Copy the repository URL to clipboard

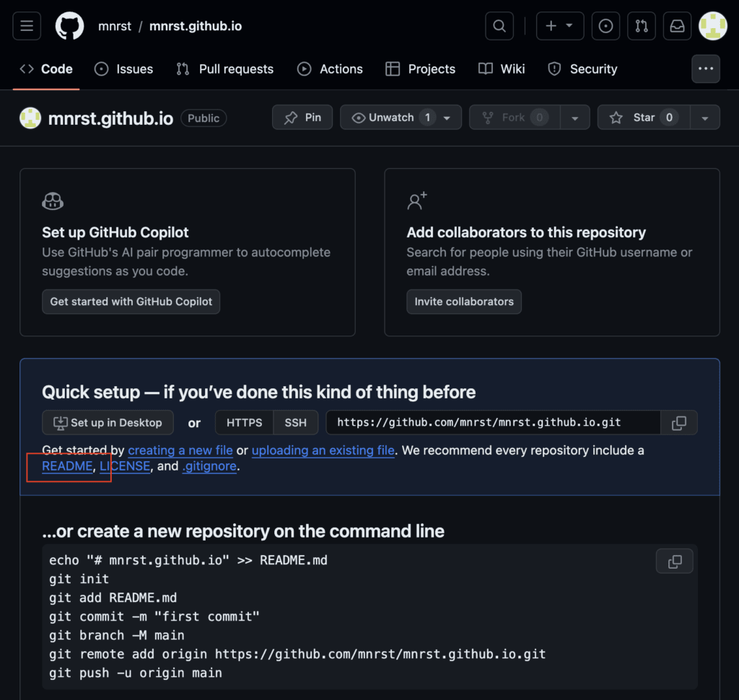(678, 422)
